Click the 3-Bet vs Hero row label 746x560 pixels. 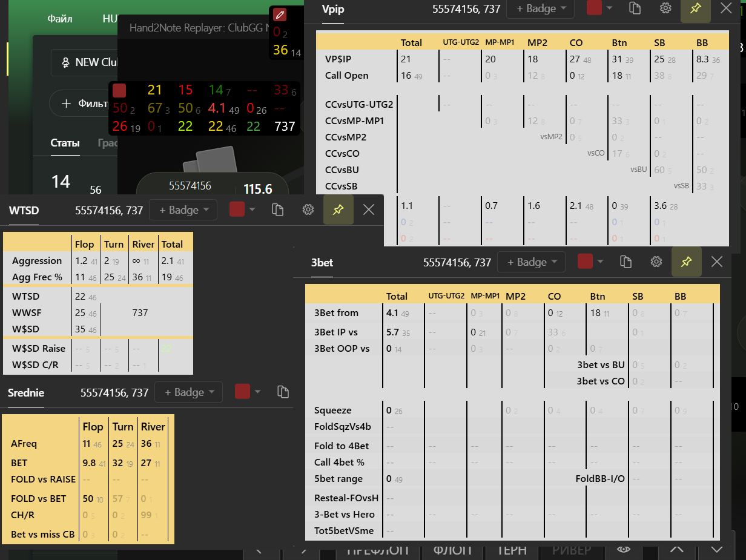click(x=345, y=515)
